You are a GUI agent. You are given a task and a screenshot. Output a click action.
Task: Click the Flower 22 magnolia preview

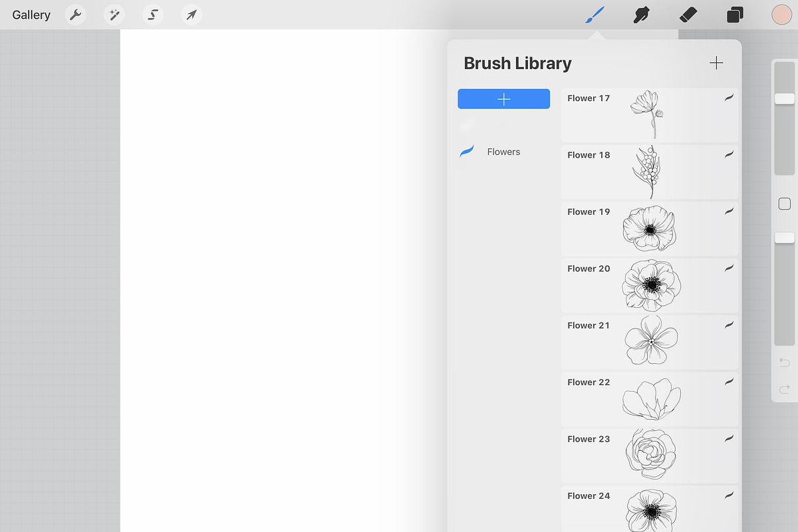click(652, 399)
